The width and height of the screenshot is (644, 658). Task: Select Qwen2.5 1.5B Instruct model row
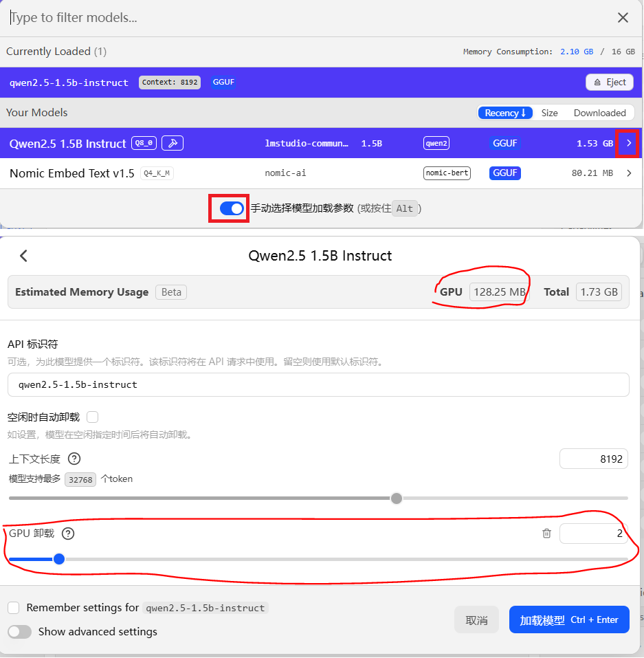coord(321,143)
